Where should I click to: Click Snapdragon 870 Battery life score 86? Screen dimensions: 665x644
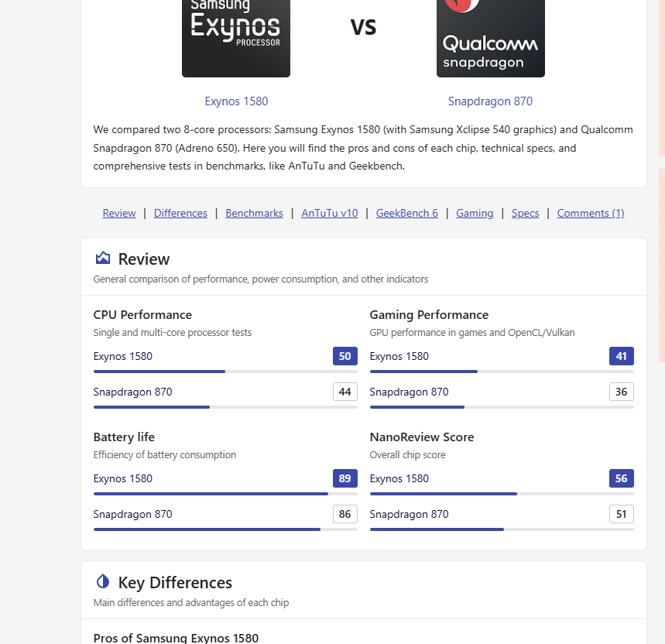(345, 514)
